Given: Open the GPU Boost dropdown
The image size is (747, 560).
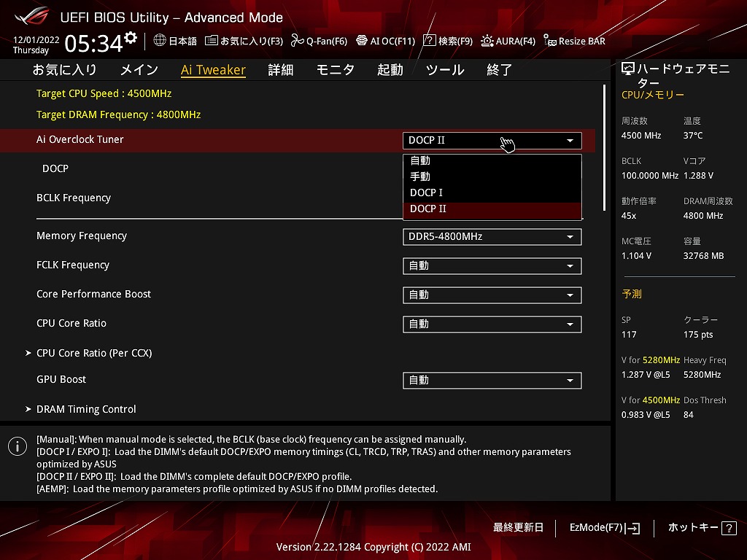Looking at the screenshot, I should [x=492, y=380].
